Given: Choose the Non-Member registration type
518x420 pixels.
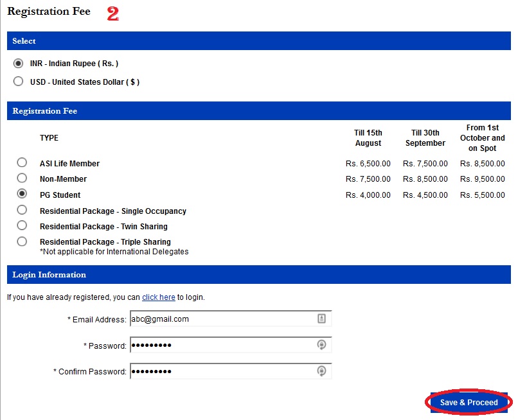Looking at the screenshot, I should (22, 178).
